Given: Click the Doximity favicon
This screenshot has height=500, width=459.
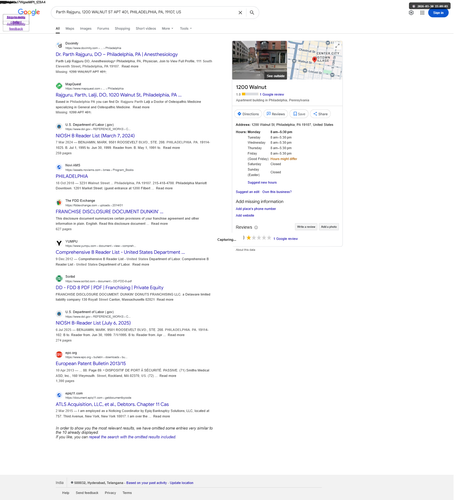Looking at the screenshot, I should click(59, 45).
